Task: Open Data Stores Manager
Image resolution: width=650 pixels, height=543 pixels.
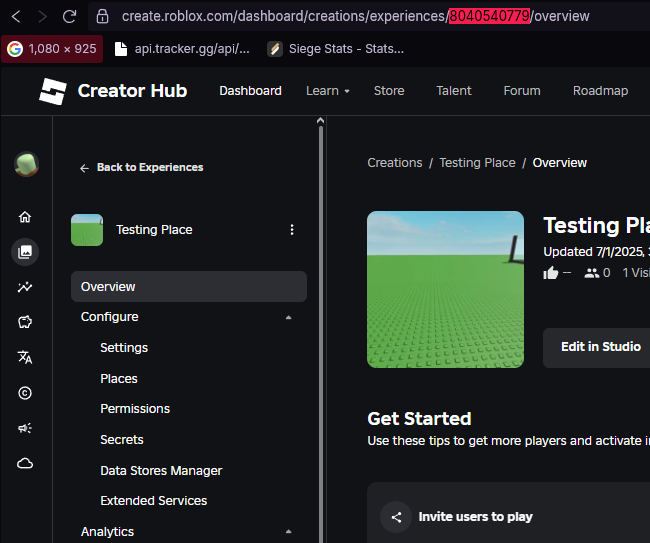Action: click(161, 470)
